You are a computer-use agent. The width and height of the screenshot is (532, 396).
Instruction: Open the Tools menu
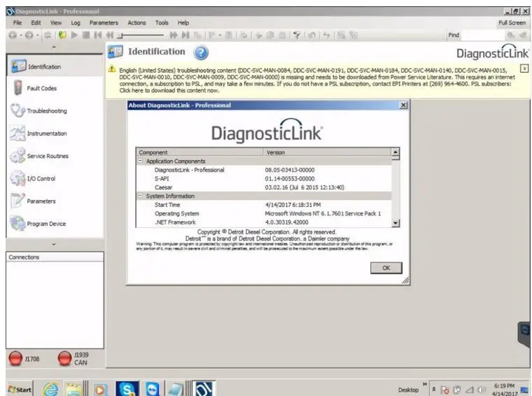[x=162, y=22]
